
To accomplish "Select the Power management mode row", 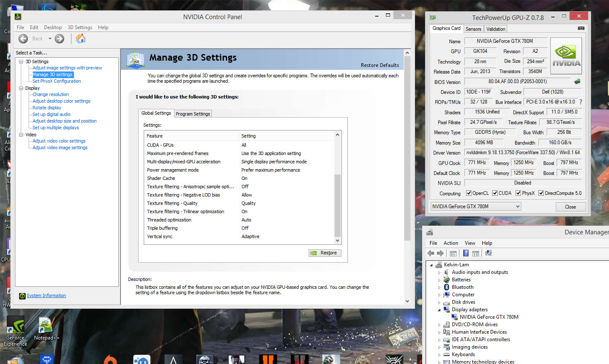I will click(x=239, y=170).
